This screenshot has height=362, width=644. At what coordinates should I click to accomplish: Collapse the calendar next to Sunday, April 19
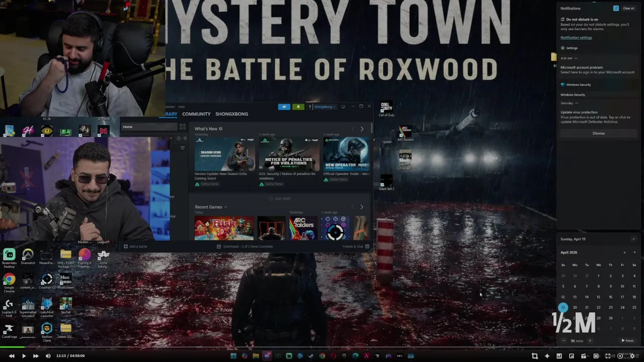[633, 239]
